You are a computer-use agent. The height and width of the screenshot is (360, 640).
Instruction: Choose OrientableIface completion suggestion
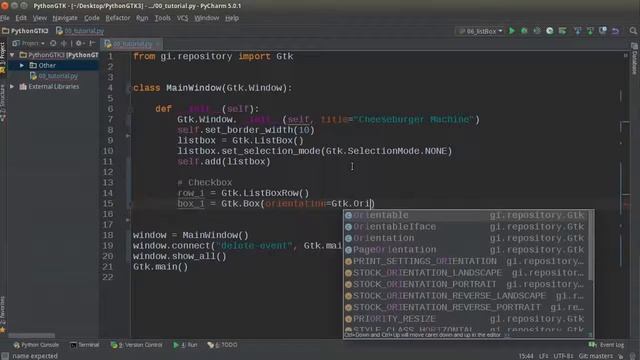[465, 227]
